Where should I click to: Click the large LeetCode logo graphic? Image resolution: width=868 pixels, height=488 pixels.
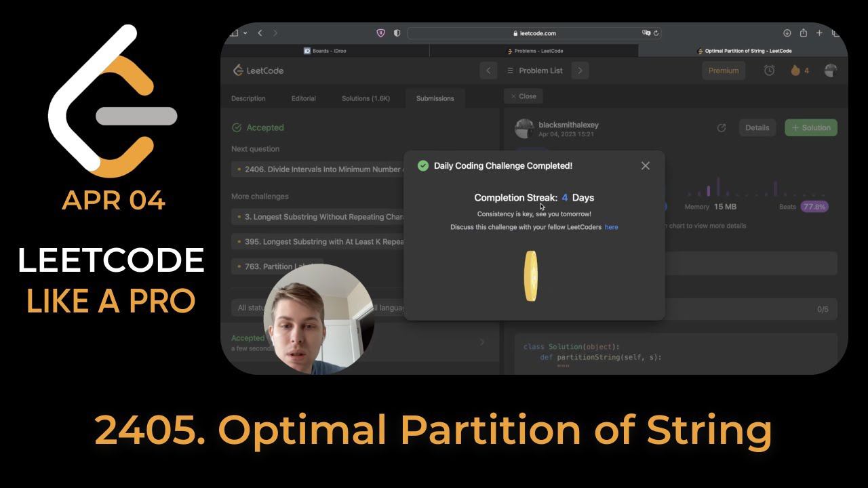(x=112, y=100)
